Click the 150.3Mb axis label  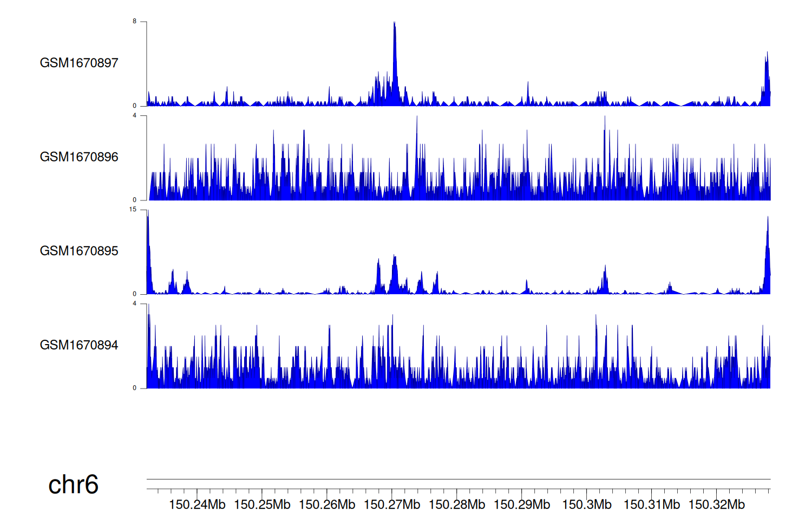[x=587, y=504]
